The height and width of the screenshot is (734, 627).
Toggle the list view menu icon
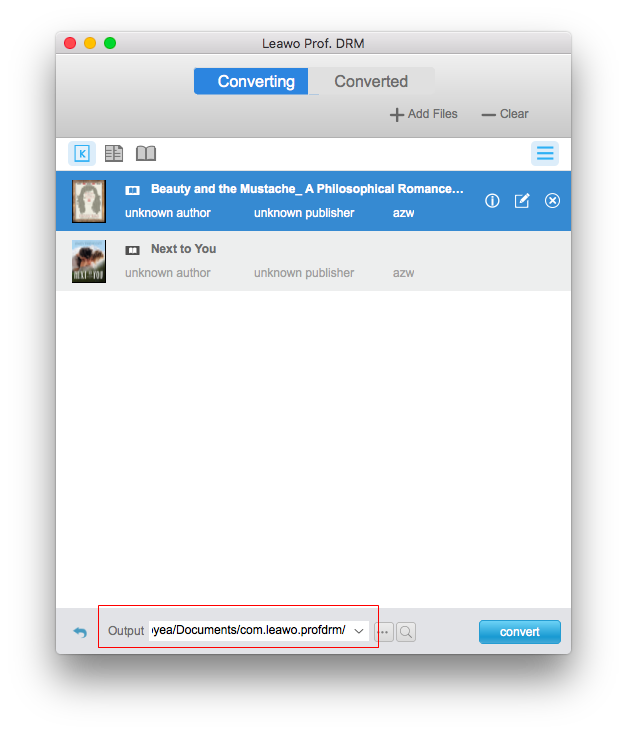click(x=545, y=153)
